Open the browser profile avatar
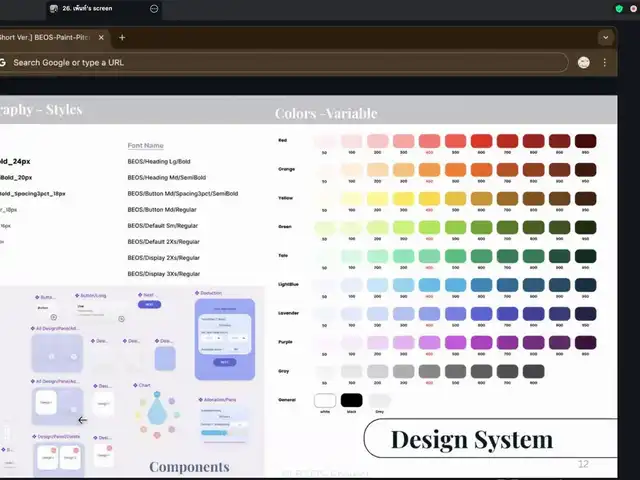Screen dimensions: 640x480 tap(584, 62)
